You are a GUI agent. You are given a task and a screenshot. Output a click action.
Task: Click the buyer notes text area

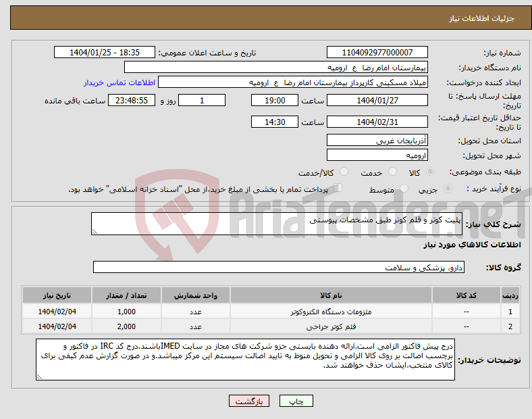click(x=245, y=360)
